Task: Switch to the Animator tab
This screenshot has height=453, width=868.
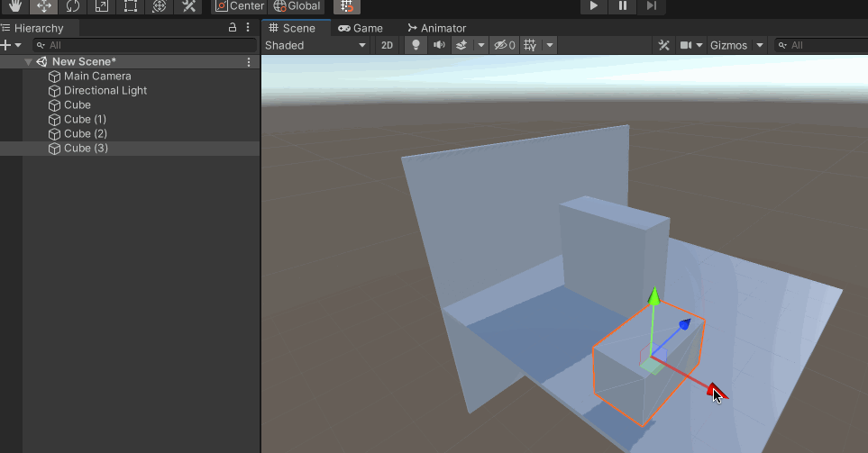Action: point(437,28)
